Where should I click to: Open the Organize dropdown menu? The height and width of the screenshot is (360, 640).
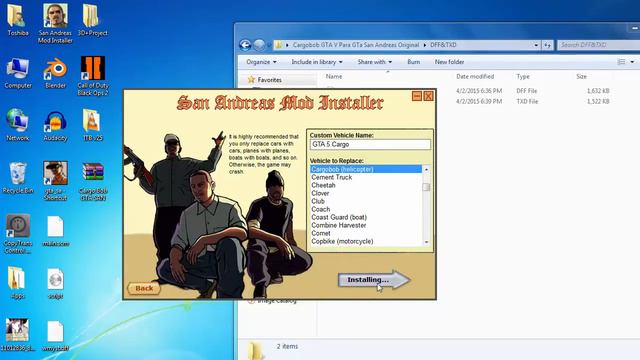261,62
